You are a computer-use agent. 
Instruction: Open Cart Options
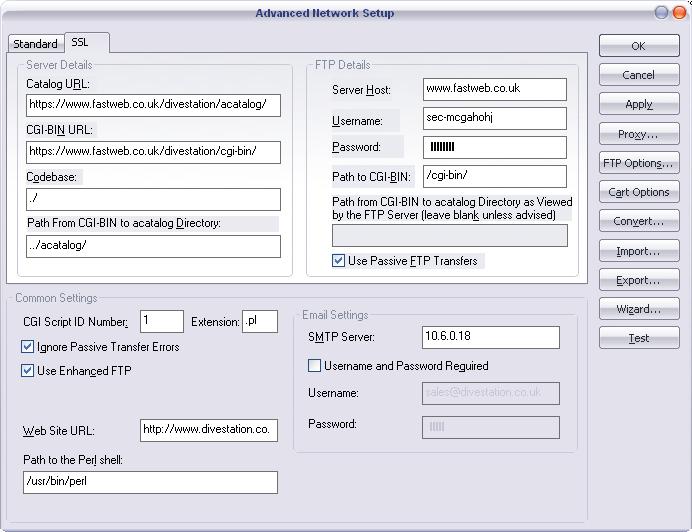point(638,192)
